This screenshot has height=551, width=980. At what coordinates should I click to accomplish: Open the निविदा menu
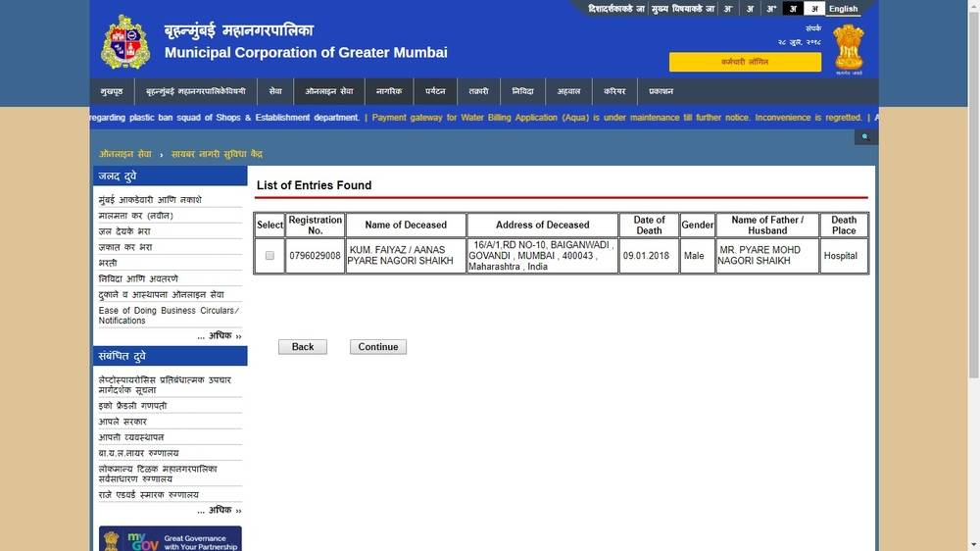pos(522,91)
